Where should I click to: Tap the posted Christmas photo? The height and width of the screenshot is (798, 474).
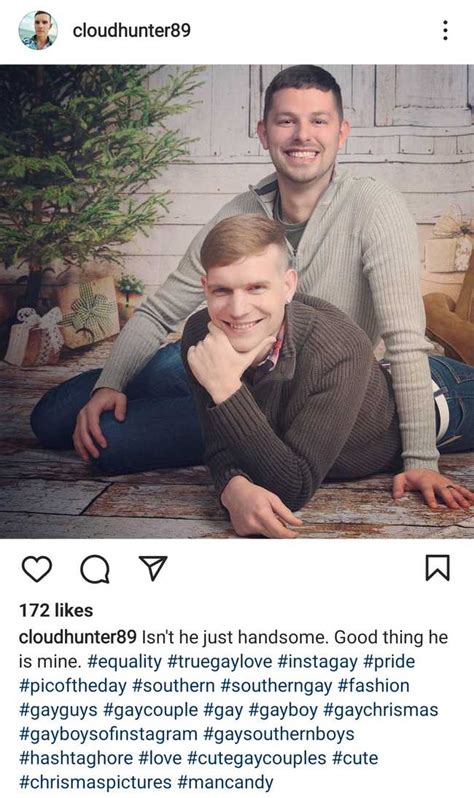(237, 301)
